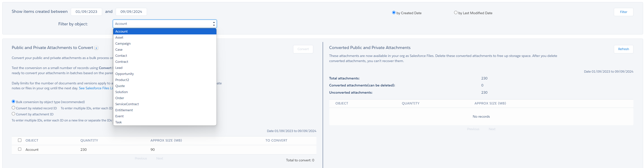
Task: Tick the select-all checkbox in OBJECT header
Action: tap(20, 140)
